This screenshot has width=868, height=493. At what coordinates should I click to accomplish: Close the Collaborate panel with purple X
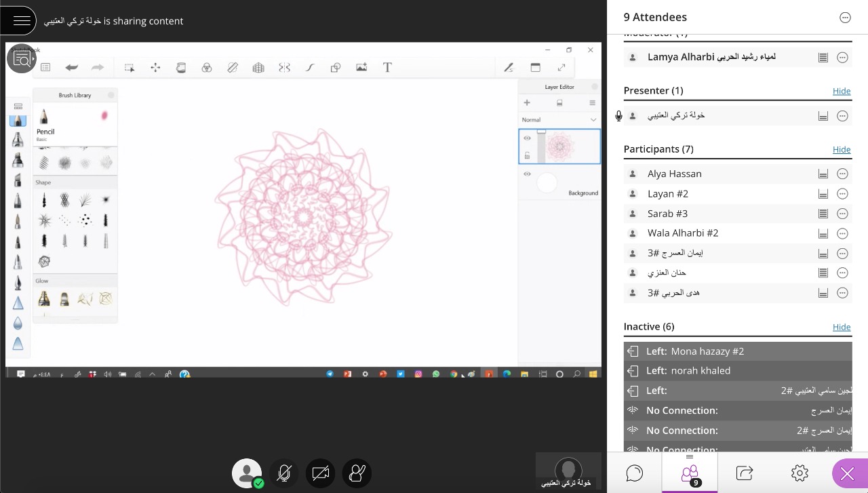click(x=847, y=473)
